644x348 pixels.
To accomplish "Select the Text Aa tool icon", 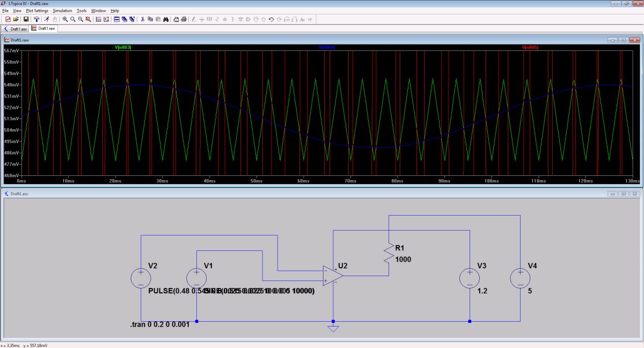I will (303, 19).
